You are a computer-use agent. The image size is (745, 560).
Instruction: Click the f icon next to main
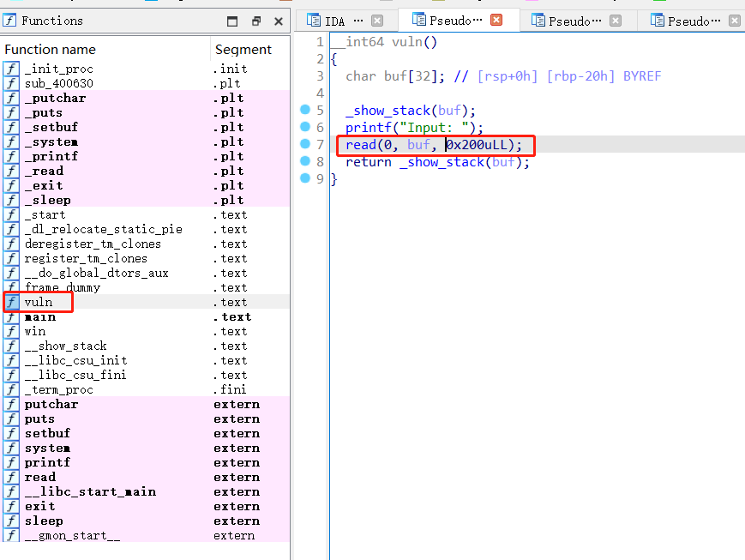pos(9,316)
